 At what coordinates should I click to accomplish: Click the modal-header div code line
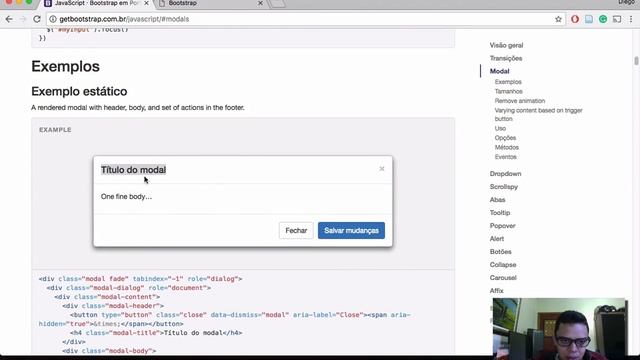point(113,306)
